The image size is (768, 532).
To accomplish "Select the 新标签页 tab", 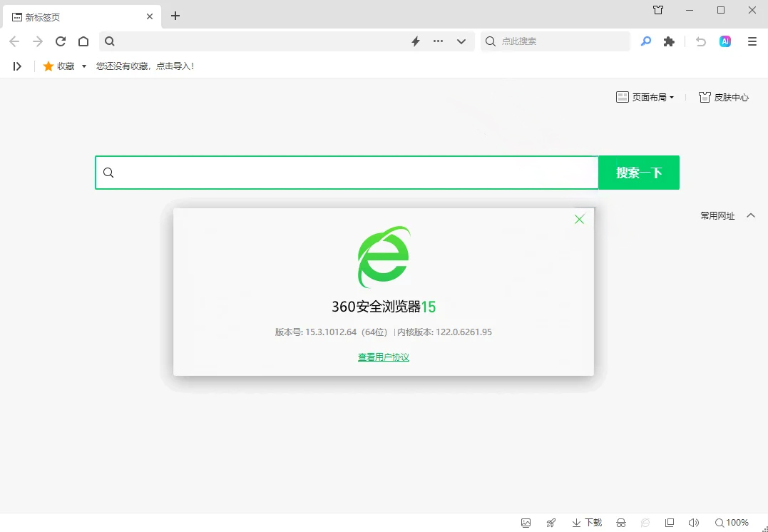I will pos(81,17).
